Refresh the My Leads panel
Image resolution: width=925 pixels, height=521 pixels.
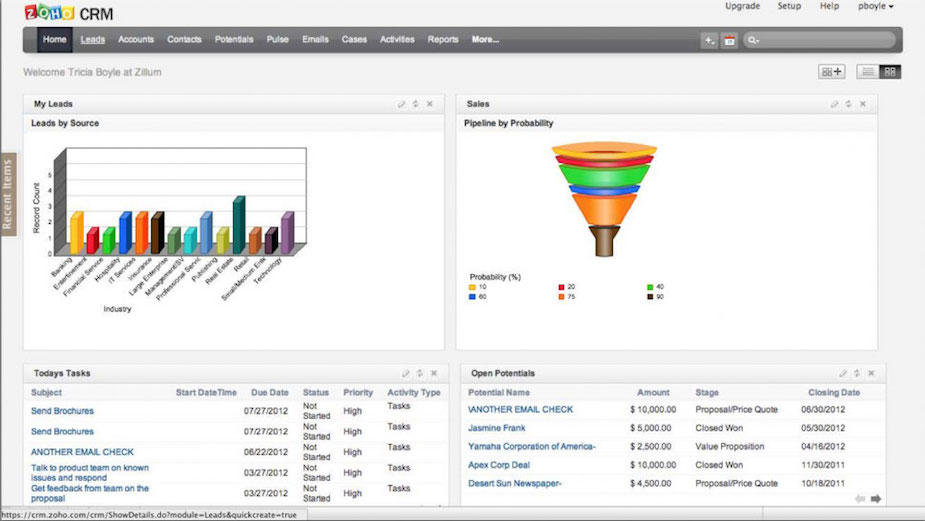pos(415,104)
